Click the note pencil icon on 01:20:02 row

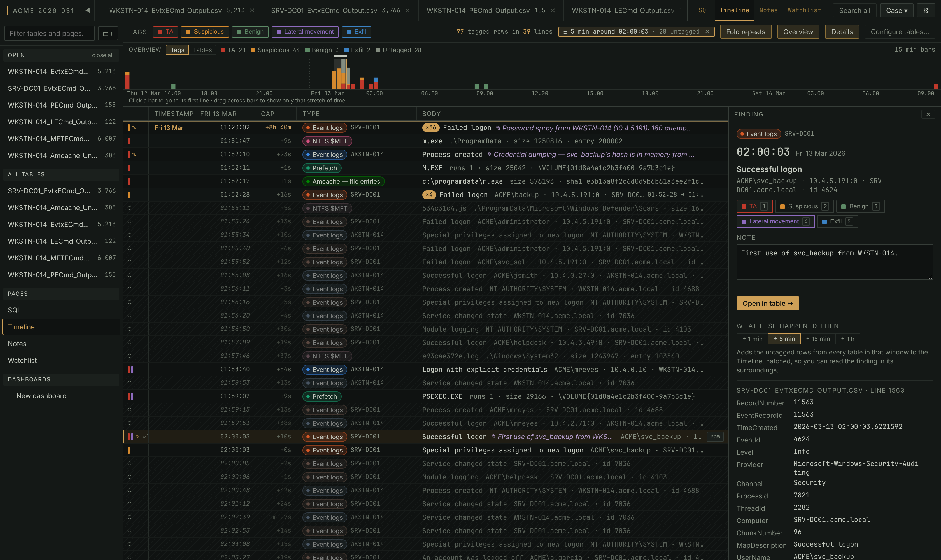point(134,128)
